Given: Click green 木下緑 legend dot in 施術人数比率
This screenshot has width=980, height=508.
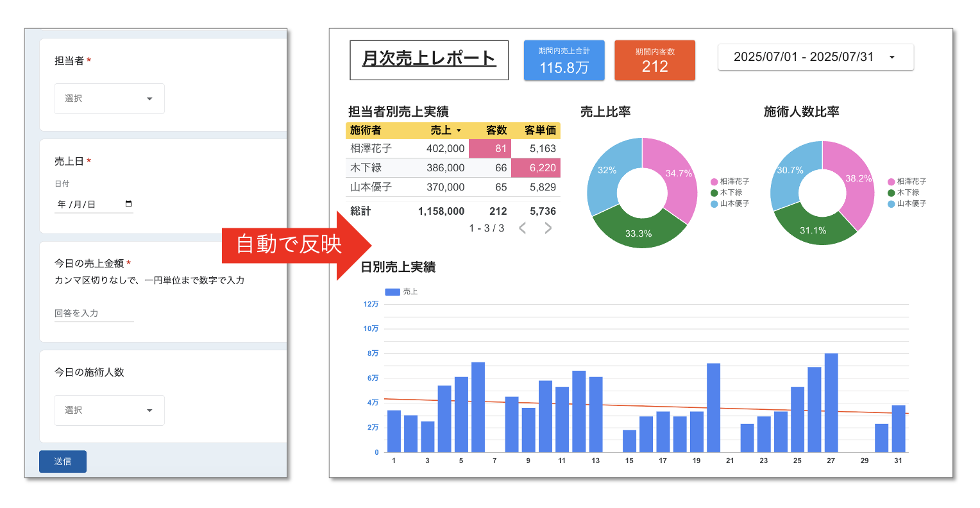Looking at the screenshot, I should pos(891,193).
